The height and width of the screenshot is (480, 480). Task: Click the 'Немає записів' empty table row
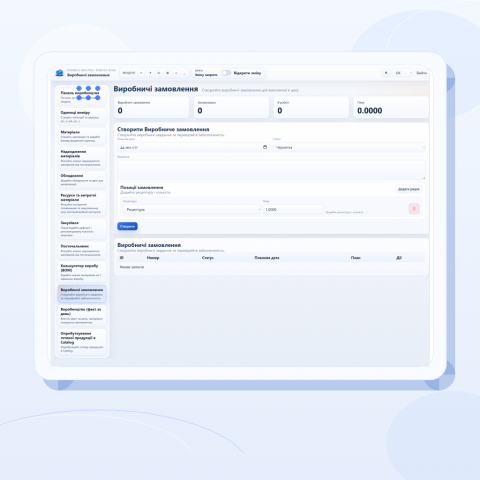tap(271, 267)
